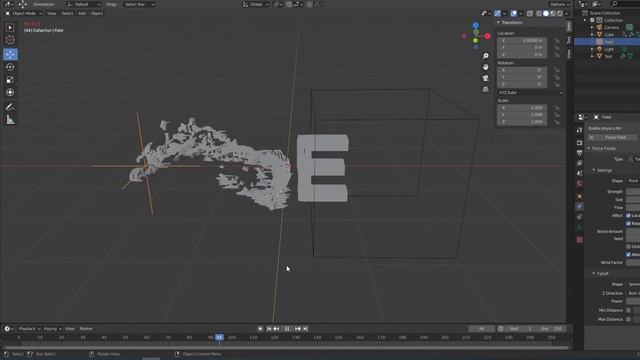
Task: Click the red X axis on navigation gizmo
Action: tap(487, 36)
